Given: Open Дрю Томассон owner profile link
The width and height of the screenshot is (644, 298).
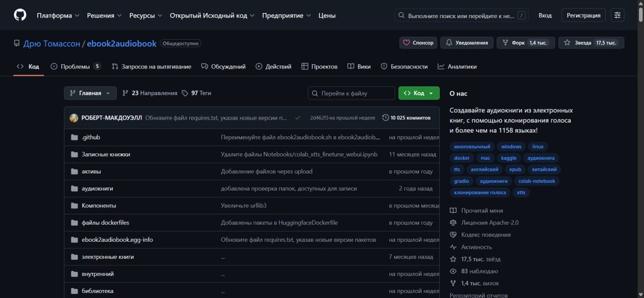Looking at the screenshot, I should [x=52, y=43].
